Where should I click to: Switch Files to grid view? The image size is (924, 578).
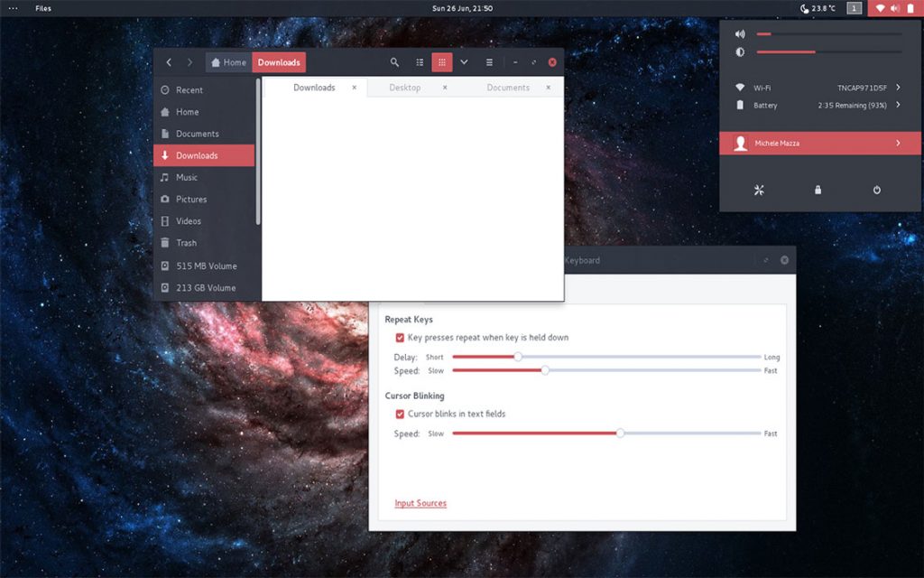pos(441,62)
